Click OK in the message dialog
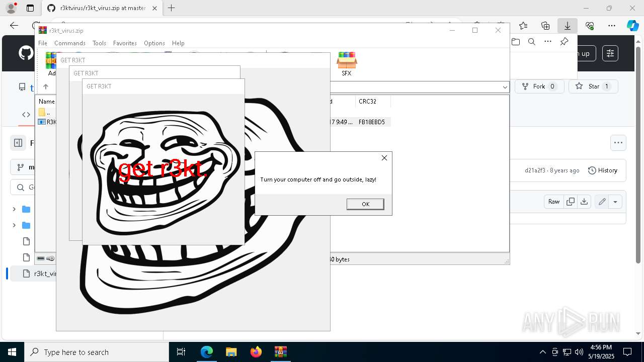Screen dimensions: 644x362 click(x=365, y=204)
